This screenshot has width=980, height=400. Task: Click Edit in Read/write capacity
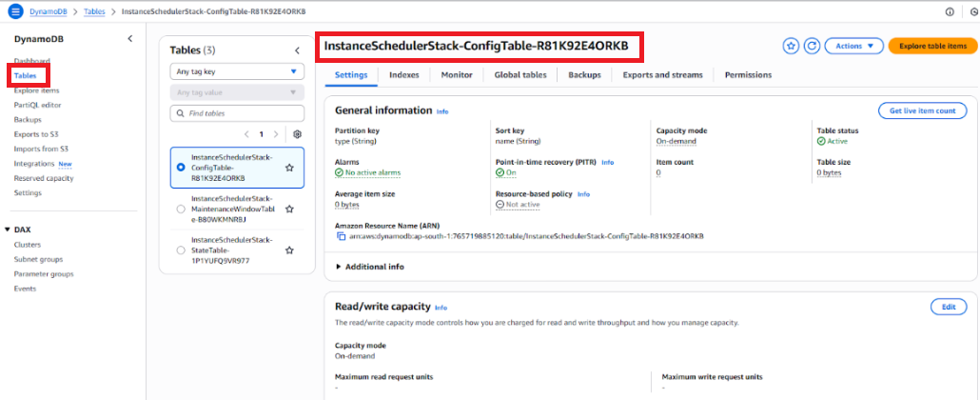pos(949,307)
